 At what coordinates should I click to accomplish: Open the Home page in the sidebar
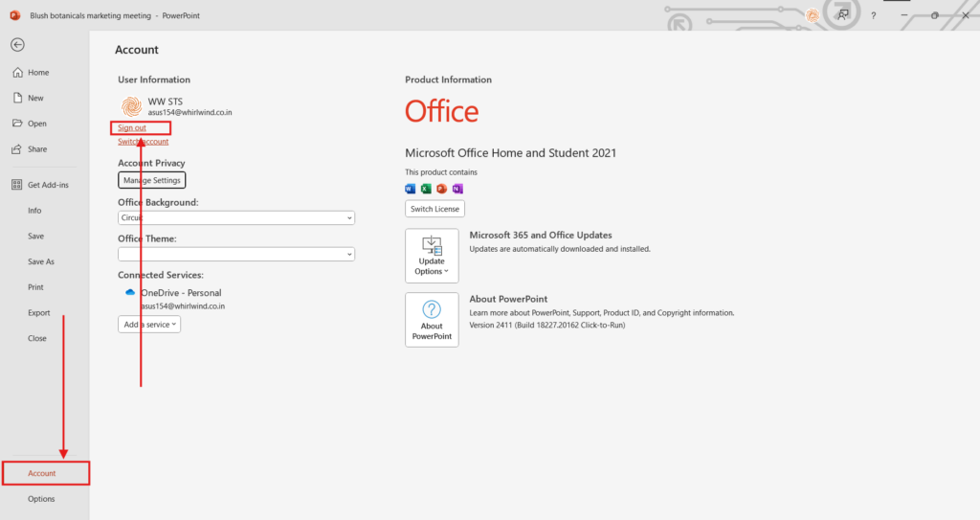[37, 73]
